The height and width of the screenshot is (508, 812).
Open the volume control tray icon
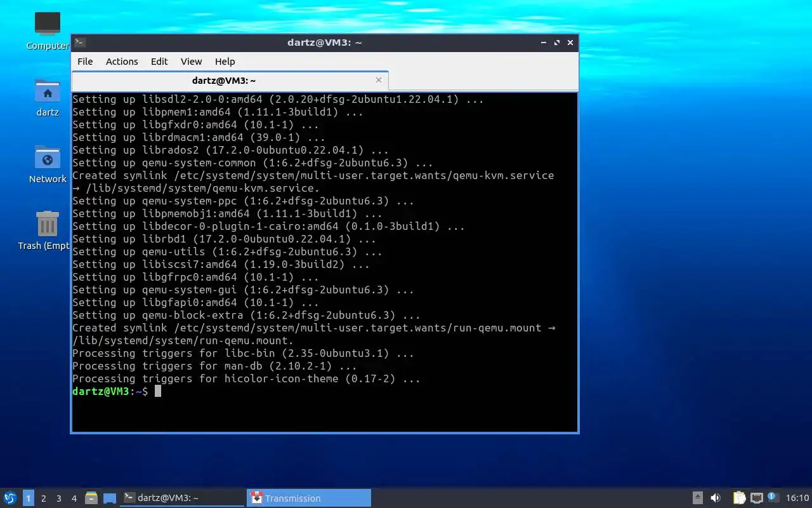point(716,498)
